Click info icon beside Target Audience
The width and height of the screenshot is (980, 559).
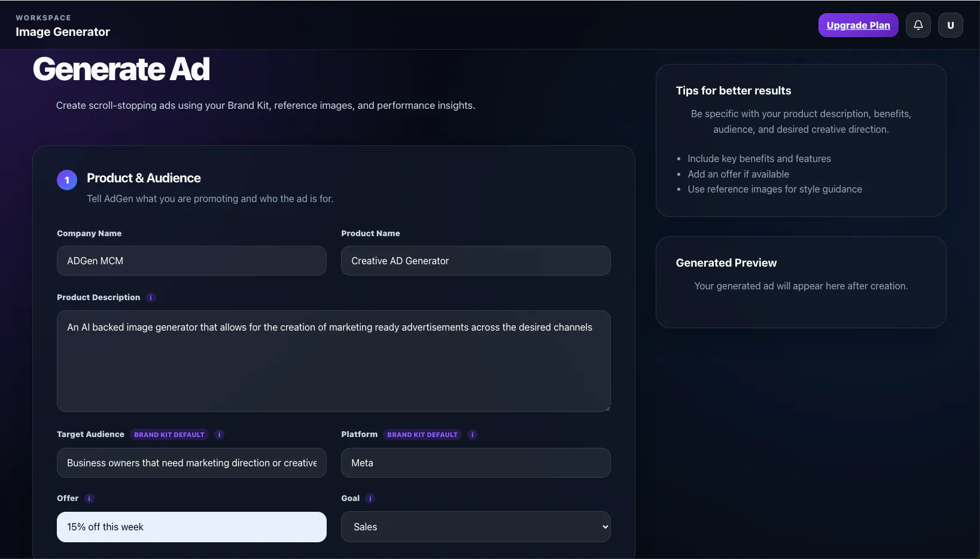(220, 435)
